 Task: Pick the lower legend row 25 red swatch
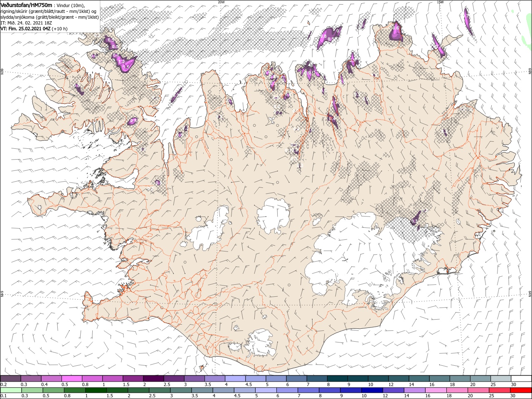pos(500,390)
